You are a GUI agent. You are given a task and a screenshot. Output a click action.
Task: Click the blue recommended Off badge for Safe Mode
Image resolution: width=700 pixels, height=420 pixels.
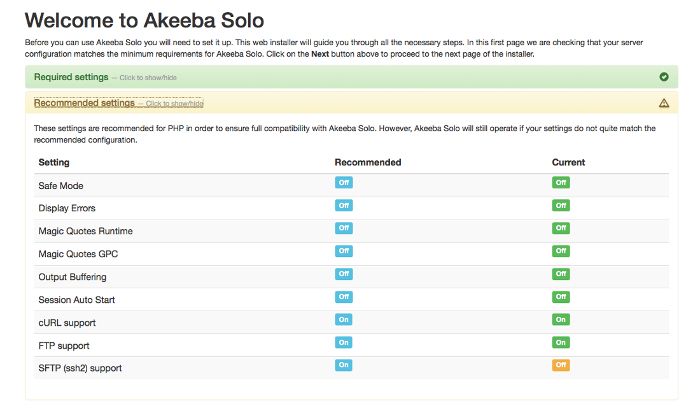tap(344, 183)
